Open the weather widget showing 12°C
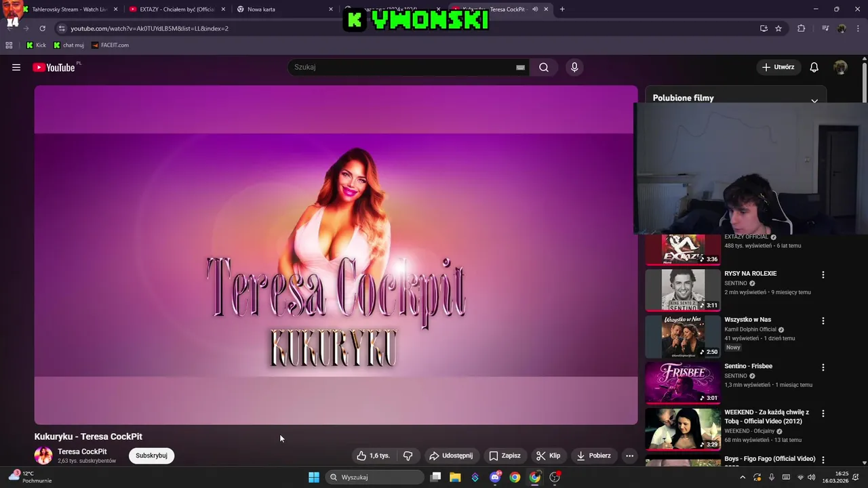This screenshot has height=488, width=868. [x=31, y=477]
